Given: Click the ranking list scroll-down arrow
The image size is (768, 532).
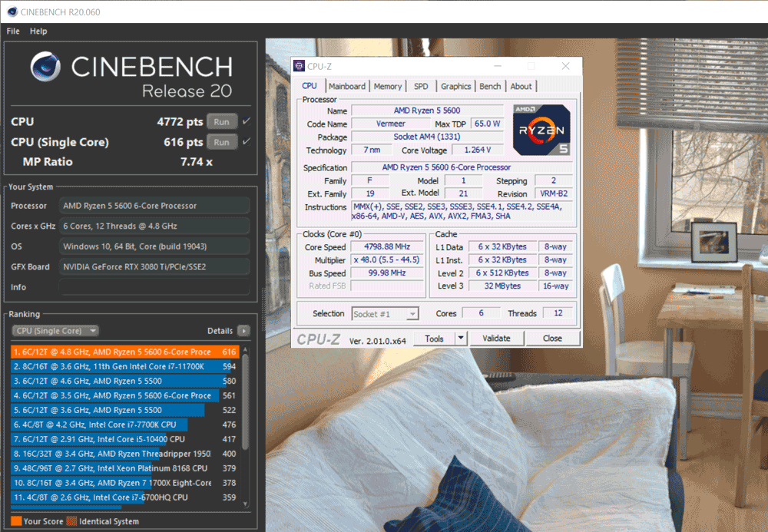Looking at the screenshot, I should click(x=246, y=504).
